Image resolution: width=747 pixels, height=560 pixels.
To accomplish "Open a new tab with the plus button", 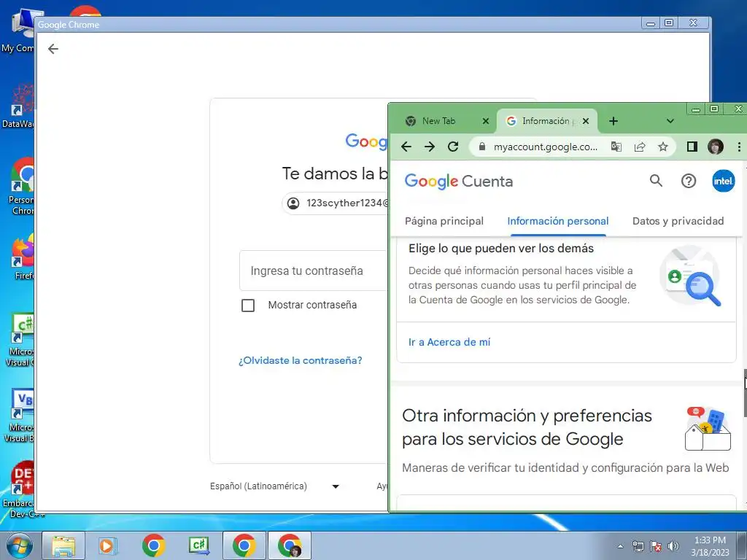I will [613, 121].
